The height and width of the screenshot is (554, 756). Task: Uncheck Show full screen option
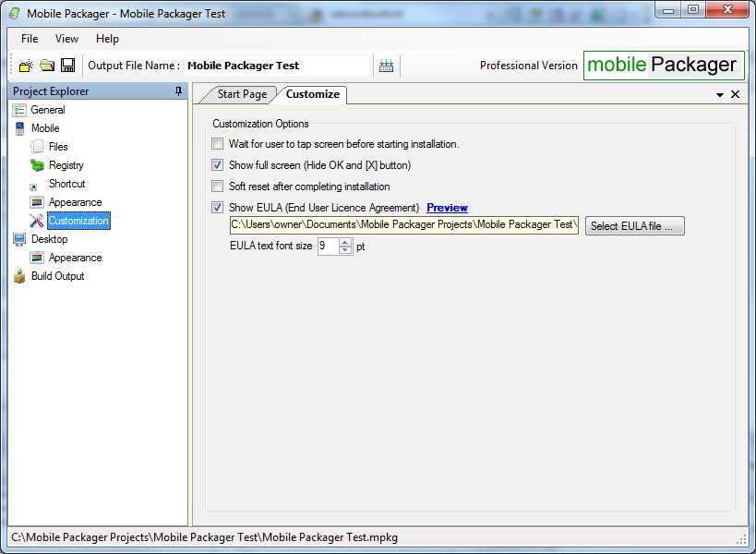click(218, 165)
